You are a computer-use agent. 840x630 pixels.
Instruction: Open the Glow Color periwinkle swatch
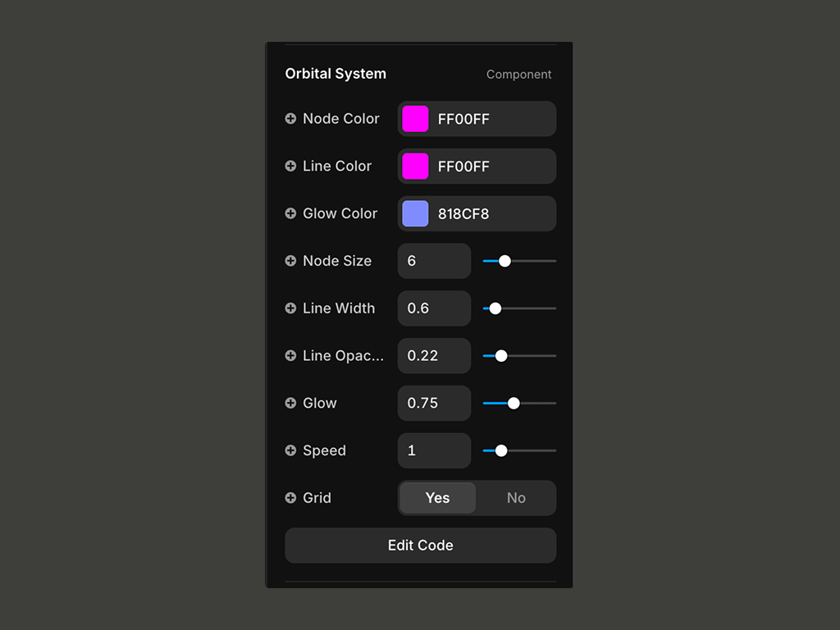(x=415, y=213)
